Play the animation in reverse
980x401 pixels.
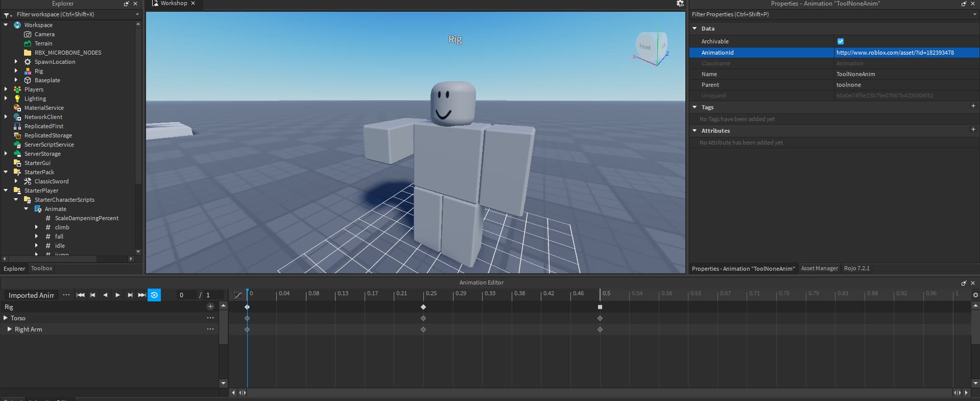pos(105,295)
